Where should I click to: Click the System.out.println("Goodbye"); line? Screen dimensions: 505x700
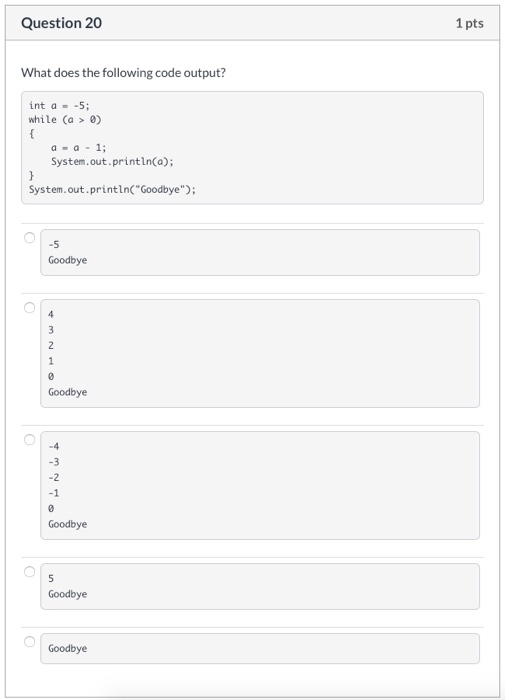112,189
